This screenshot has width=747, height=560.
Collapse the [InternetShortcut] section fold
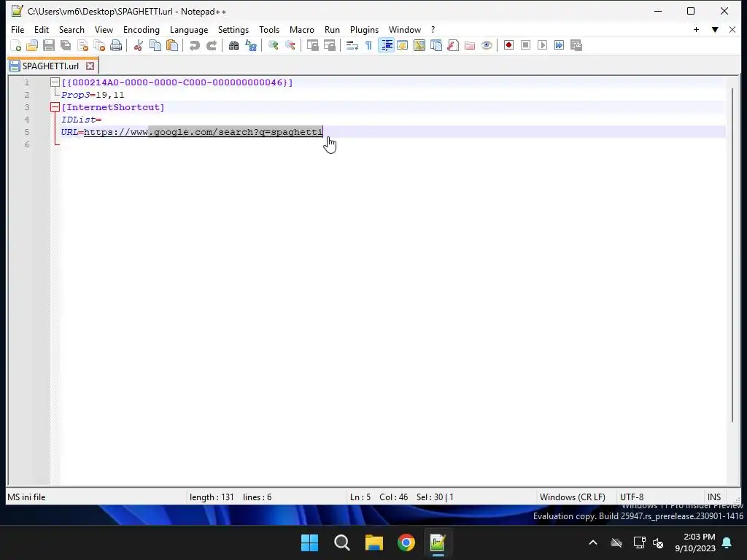pyautogui.click(x=55, y=107)
